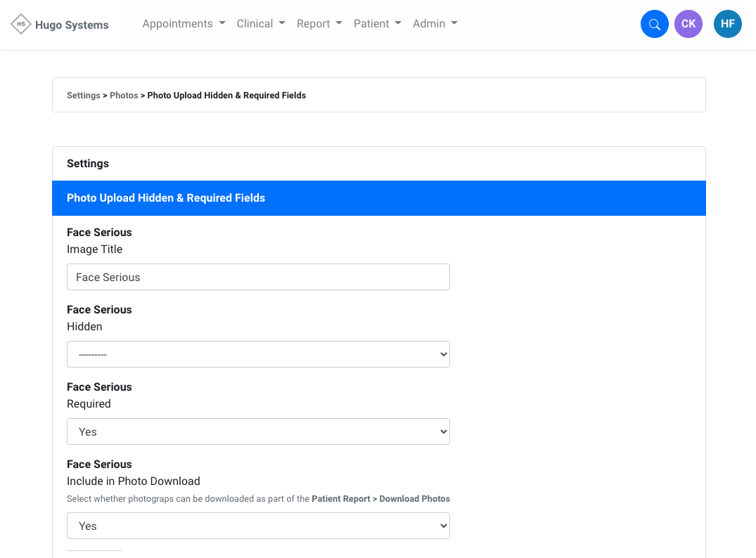Click the Hugo Systems diamond logo icon

pos(21,24)
